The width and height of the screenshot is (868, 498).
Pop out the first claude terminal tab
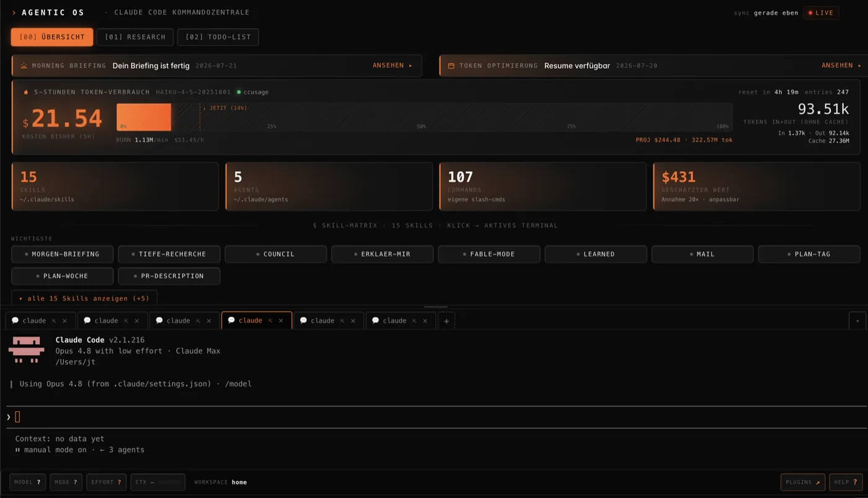click(x=54, y=321)
